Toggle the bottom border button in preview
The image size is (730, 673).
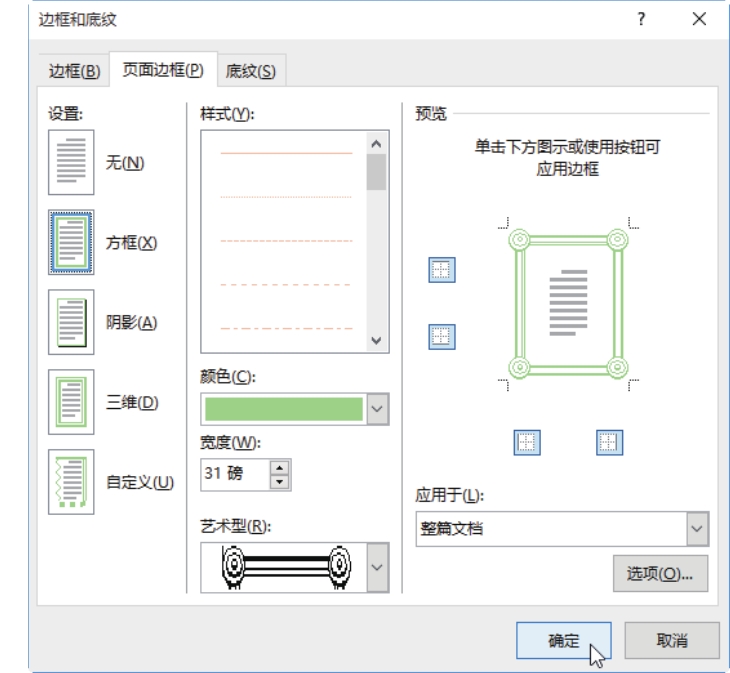click(442, 337)
